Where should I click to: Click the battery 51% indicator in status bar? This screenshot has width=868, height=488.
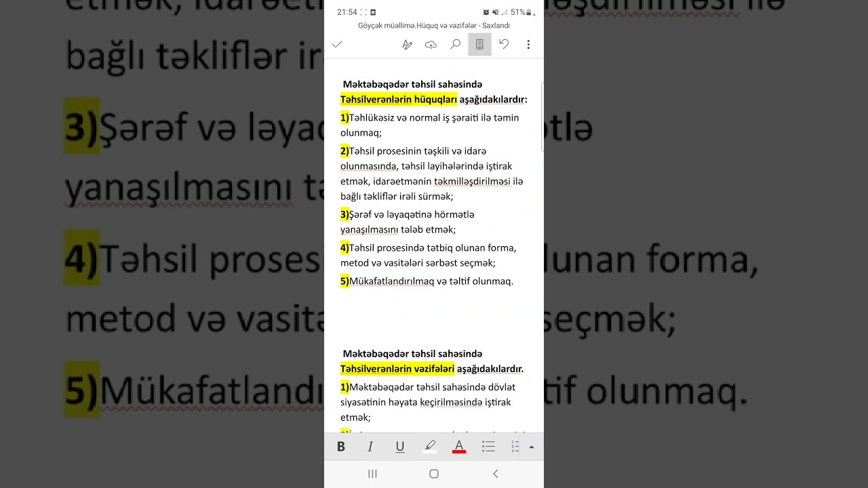522,12
